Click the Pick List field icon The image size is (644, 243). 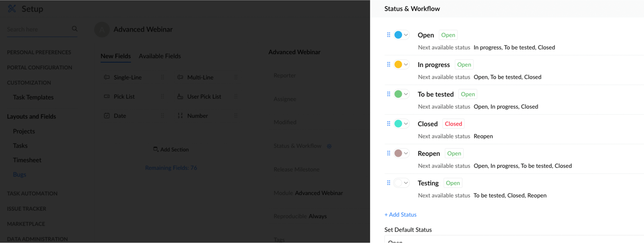107,96
